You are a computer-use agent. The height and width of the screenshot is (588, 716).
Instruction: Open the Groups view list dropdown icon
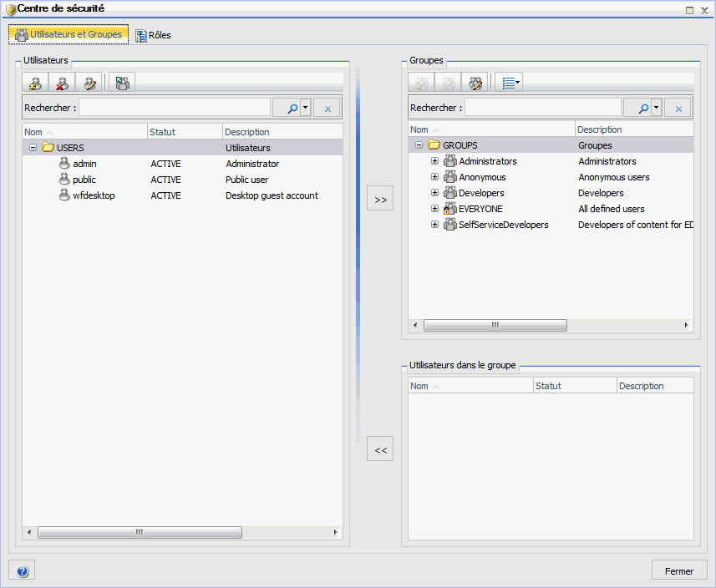509,83
